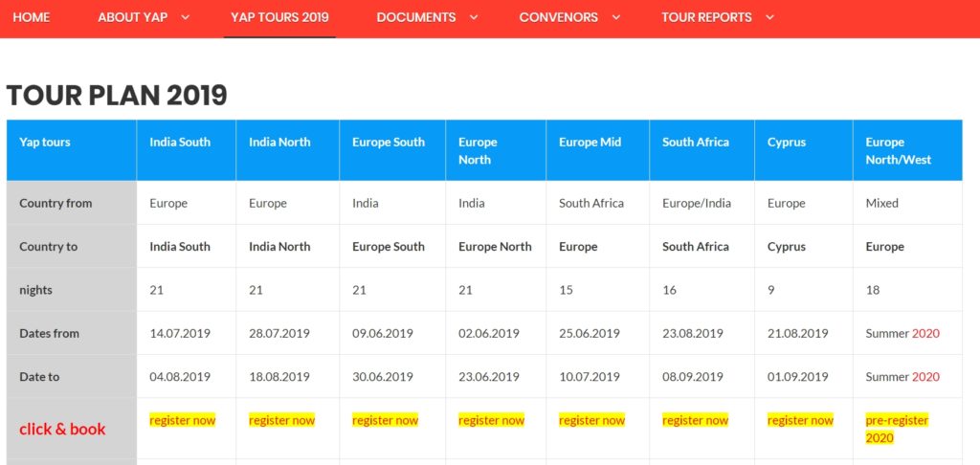Viewport: 980px width, 465px height.
Task: Click register now for India South
Action: [183, 421]
